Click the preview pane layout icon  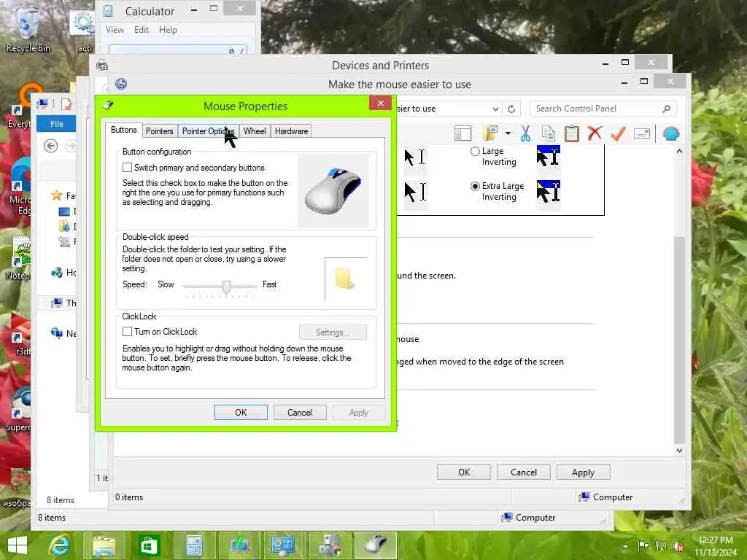point(462,134)
